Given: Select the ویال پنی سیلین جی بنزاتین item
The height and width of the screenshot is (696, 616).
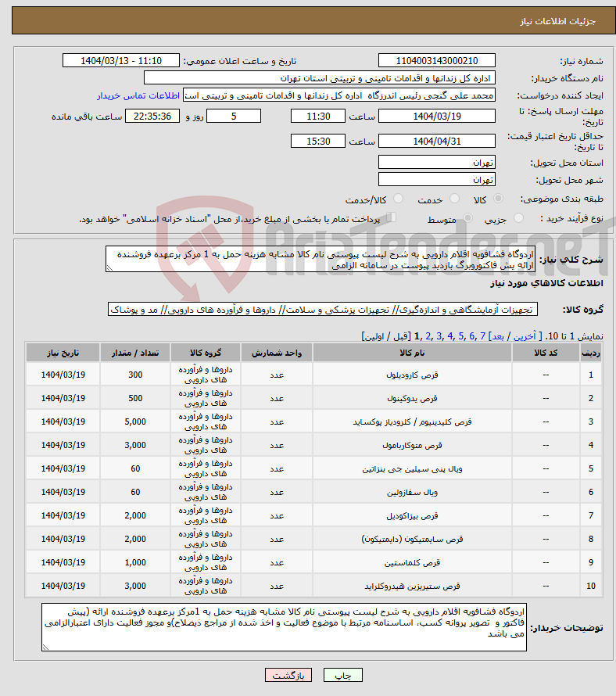Looking at the screenshot, I should point(412,468).
